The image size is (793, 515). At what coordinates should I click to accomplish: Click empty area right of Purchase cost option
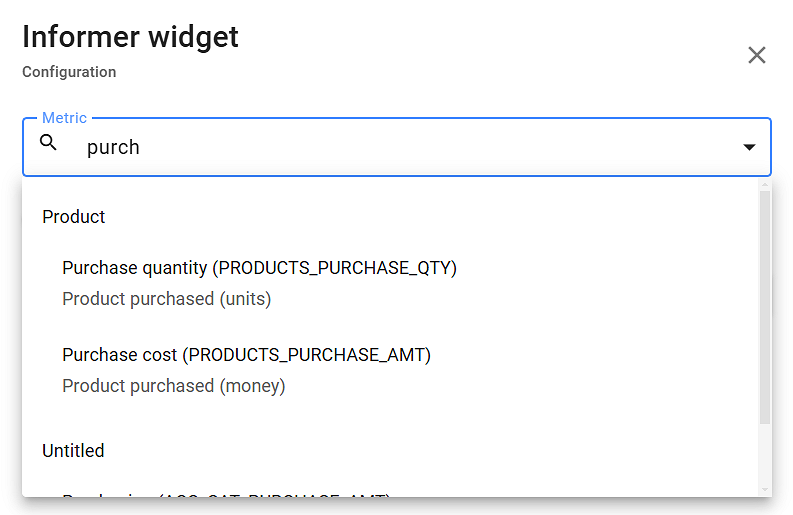tap(600, 369)
